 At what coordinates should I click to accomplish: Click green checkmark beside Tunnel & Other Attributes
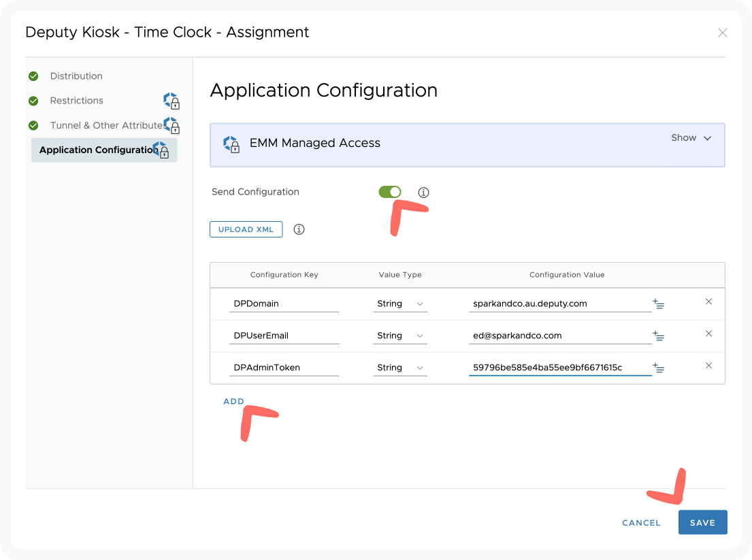tap(33, 126)
